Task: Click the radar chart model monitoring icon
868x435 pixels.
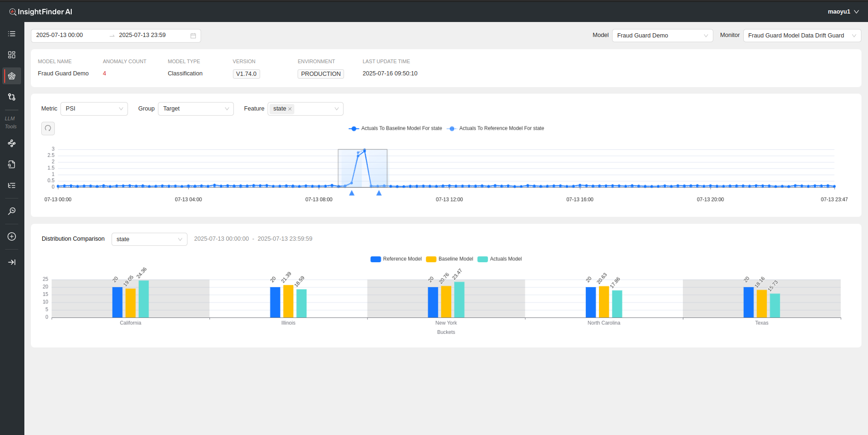Action: pyautogui.click(x=12, y=76)
